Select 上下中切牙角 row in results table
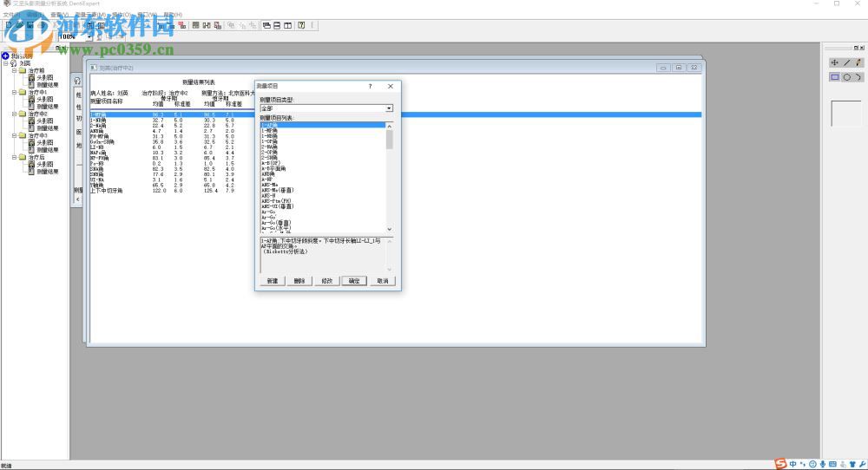868x470 pixels. 172,191
